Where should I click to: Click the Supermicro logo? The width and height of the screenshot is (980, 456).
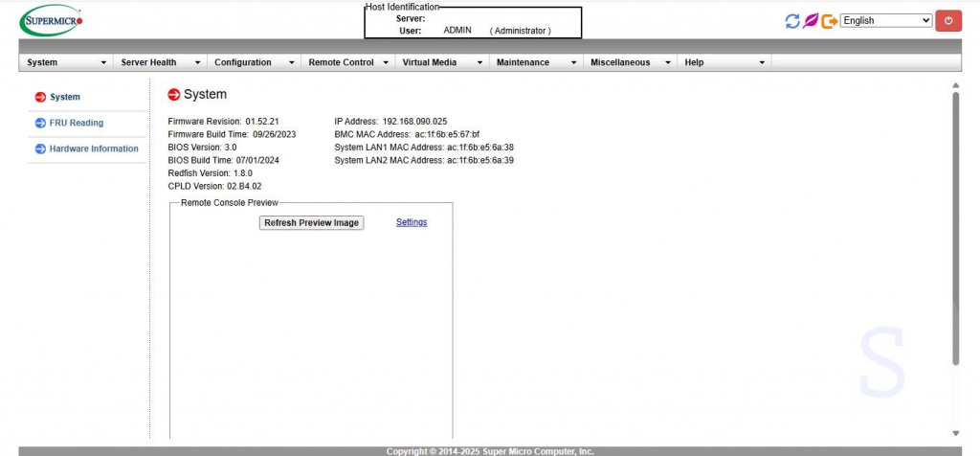click(52, 20)
